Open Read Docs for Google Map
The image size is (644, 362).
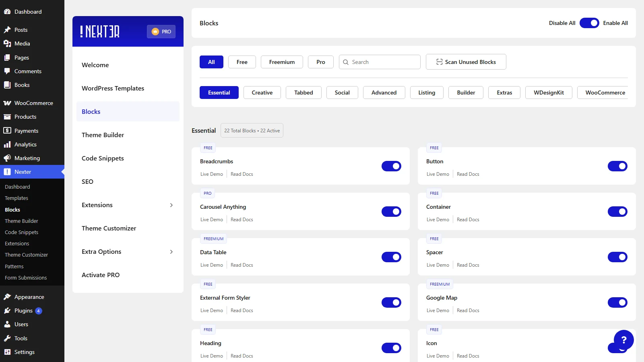coord(468,311)
